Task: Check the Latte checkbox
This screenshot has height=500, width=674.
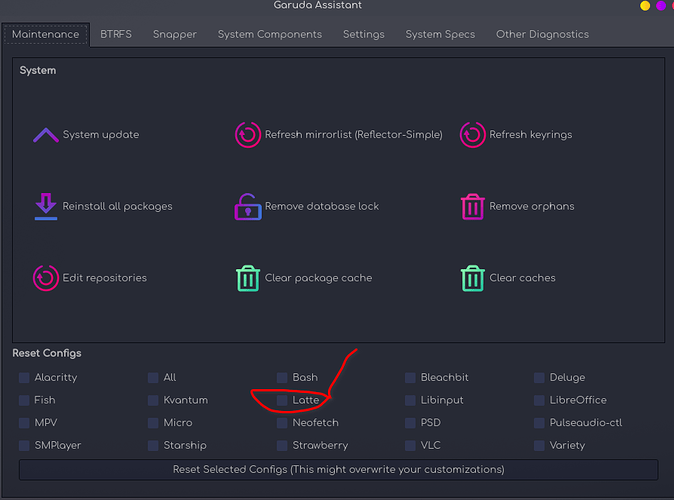Action: (282, 400)
